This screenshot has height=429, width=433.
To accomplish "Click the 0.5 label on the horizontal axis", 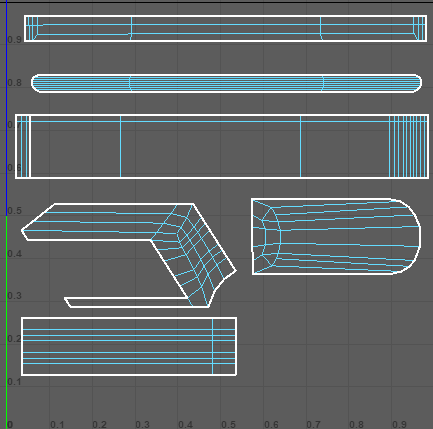I will pos(228,424).
